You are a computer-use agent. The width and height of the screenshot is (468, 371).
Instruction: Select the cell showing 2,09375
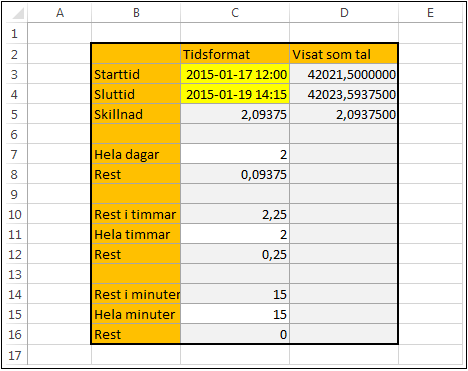click(x=235, y=114)
